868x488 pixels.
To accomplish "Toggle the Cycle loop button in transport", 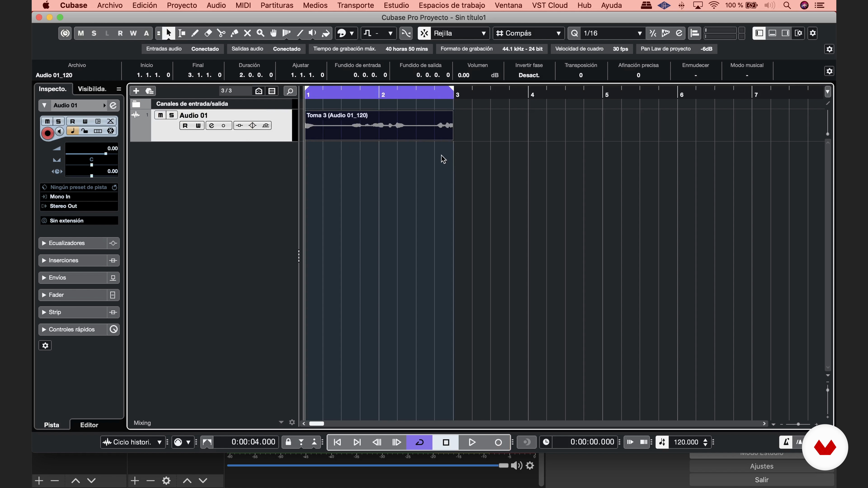I will [420, 442].
